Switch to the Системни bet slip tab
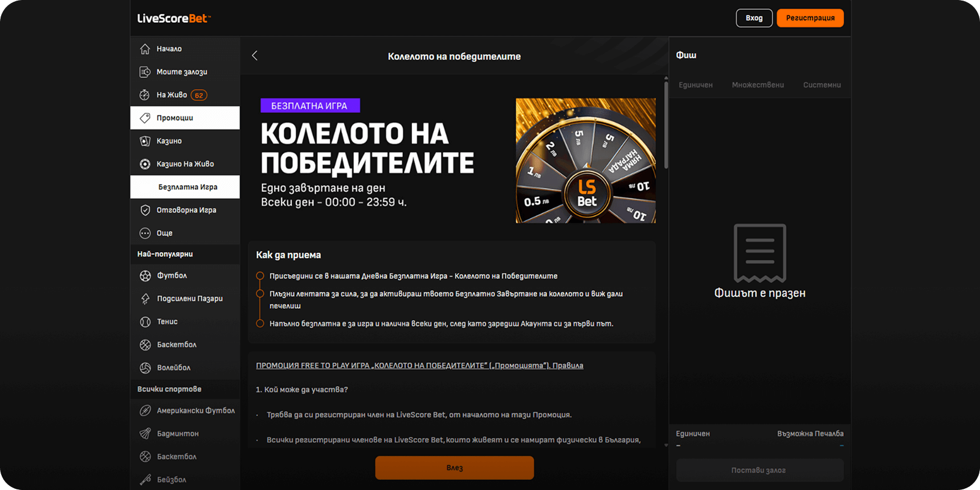 coord(822,85)
